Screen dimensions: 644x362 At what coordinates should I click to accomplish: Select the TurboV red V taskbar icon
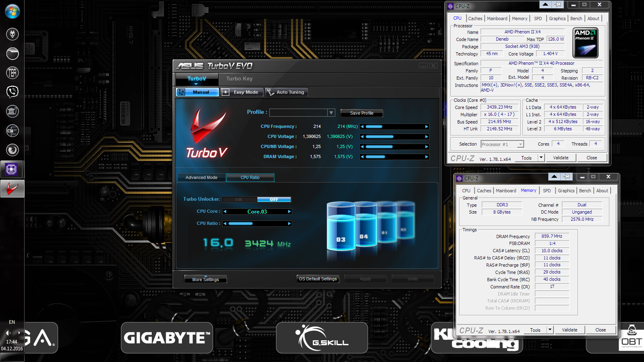(12, 189)
